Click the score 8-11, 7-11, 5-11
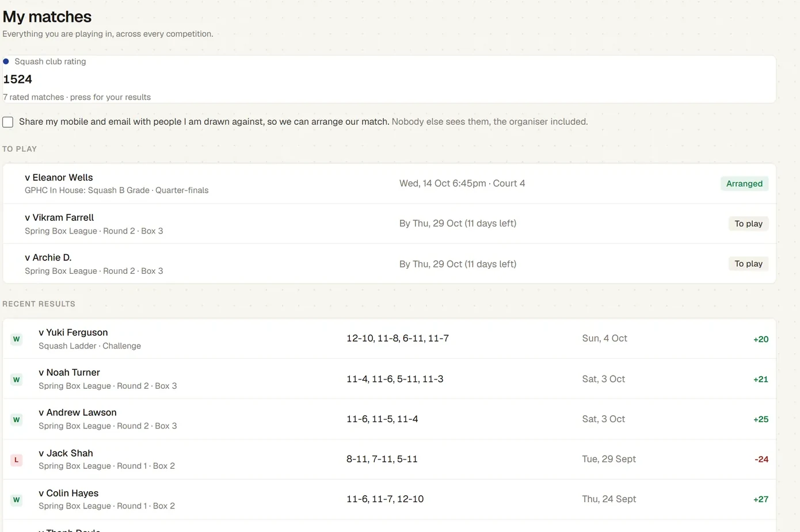The height and width of the screenshot is (532, 800). click(382, 459)
